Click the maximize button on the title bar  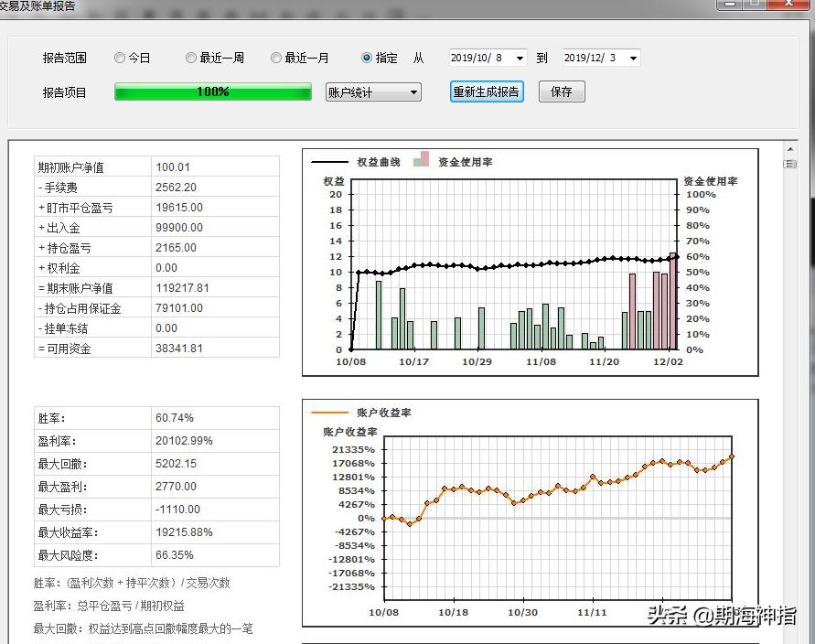click(x=756, y=7)
